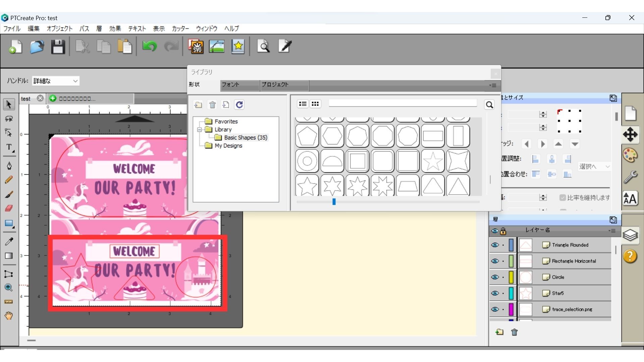
Task: Switch Library to list view
Action: [303, 104]
